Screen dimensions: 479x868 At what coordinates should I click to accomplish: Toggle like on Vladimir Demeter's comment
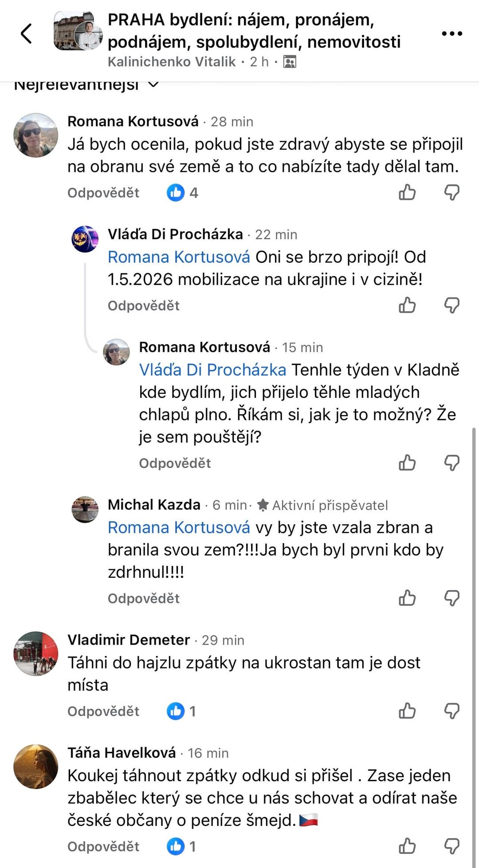(407, 711)
